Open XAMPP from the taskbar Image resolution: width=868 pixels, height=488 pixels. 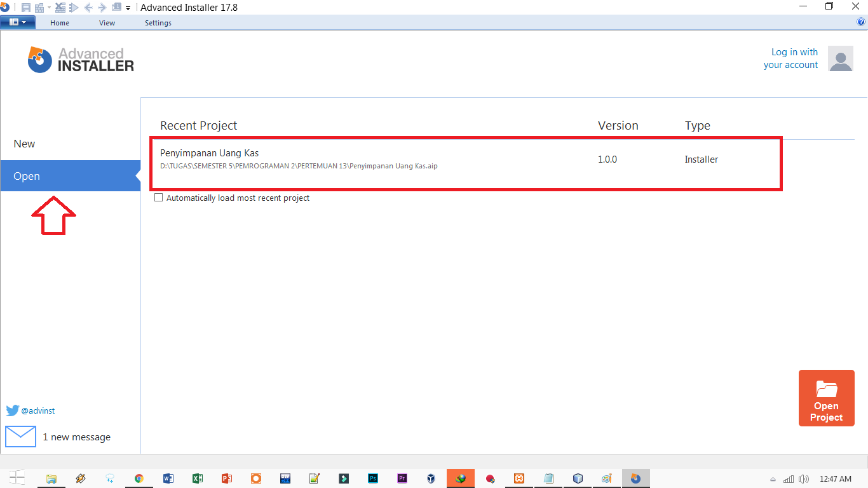[x=519, y=478]
